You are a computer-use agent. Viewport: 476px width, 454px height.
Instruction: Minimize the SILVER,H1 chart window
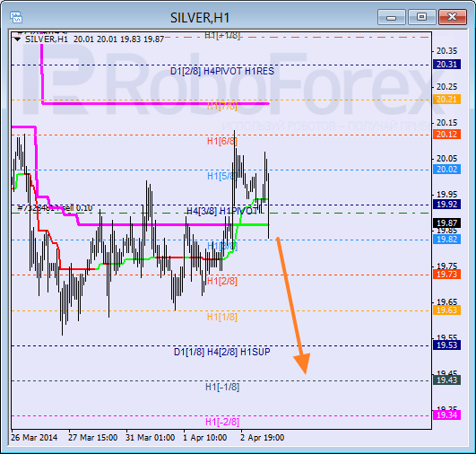coord(392,17)
